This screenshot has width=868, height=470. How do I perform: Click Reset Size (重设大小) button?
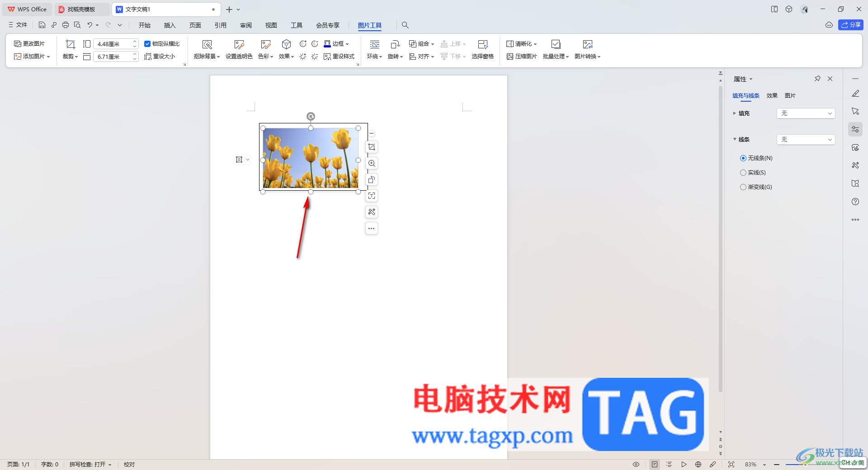click(x=160, y=56)
